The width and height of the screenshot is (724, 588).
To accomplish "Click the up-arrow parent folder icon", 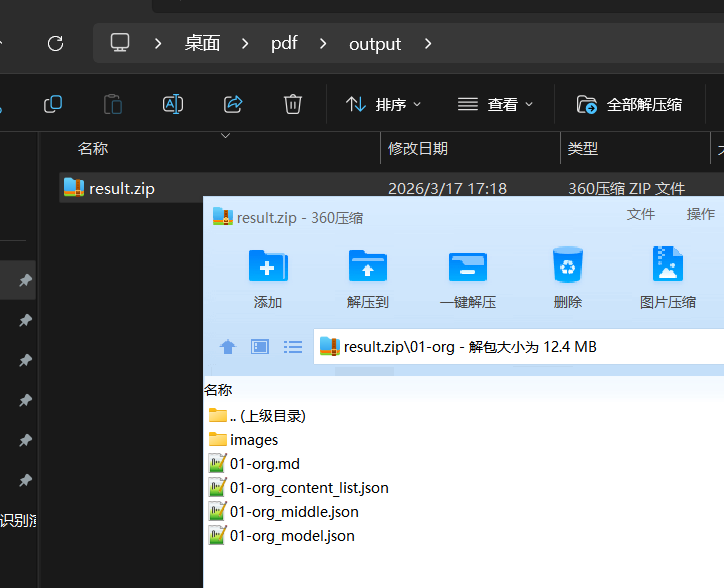I will pos(228,347).
